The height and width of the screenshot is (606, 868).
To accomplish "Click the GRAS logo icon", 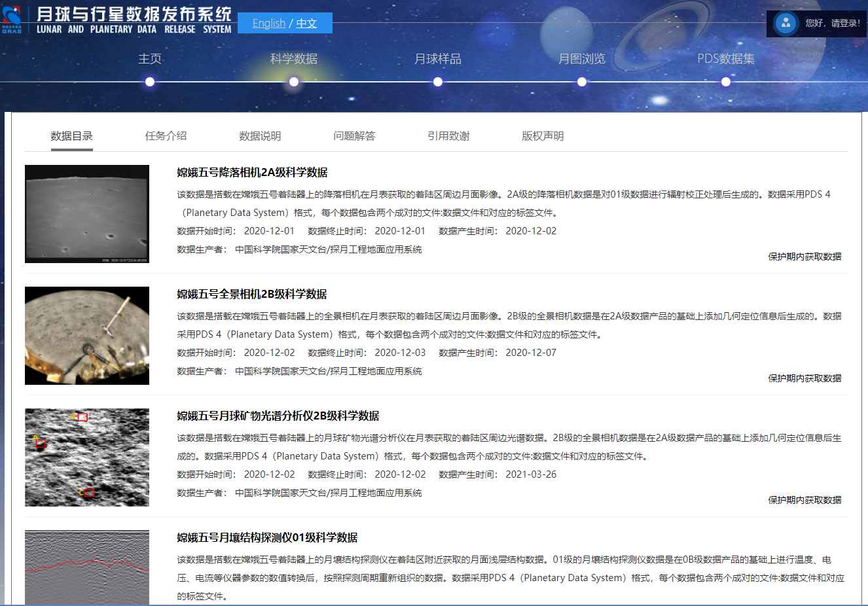I will (x=12, y=20).
